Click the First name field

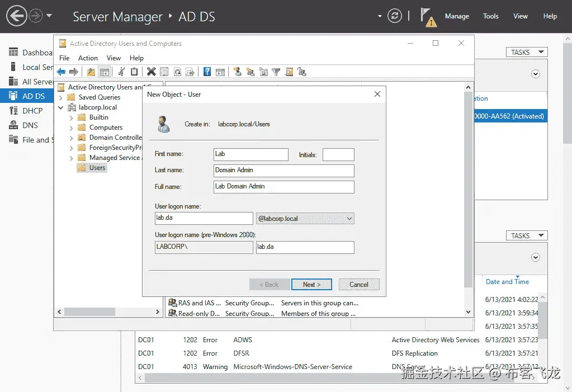[x=251, y=154]
